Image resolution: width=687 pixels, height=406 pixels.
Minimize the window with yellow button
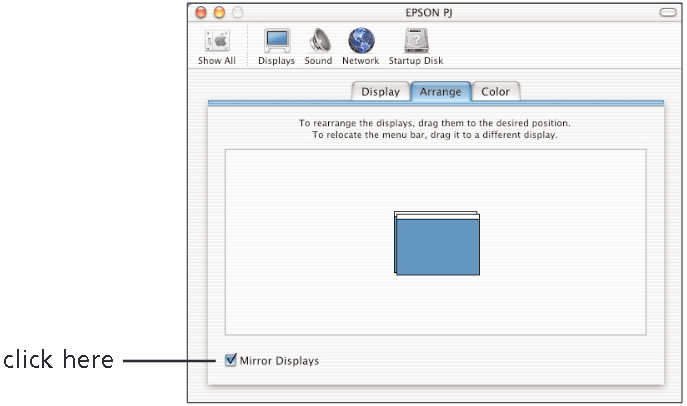click(219, 12)
